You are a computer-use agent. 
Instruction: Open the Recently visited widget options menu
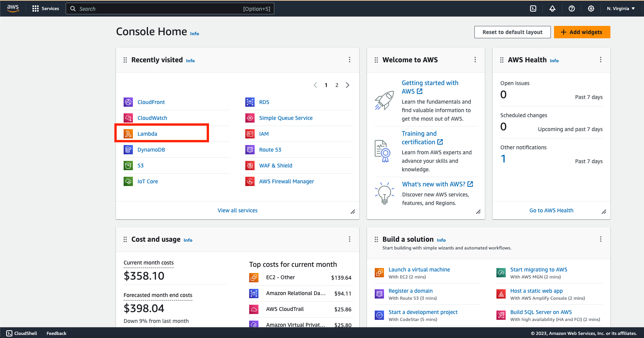(x=350, y=60)
